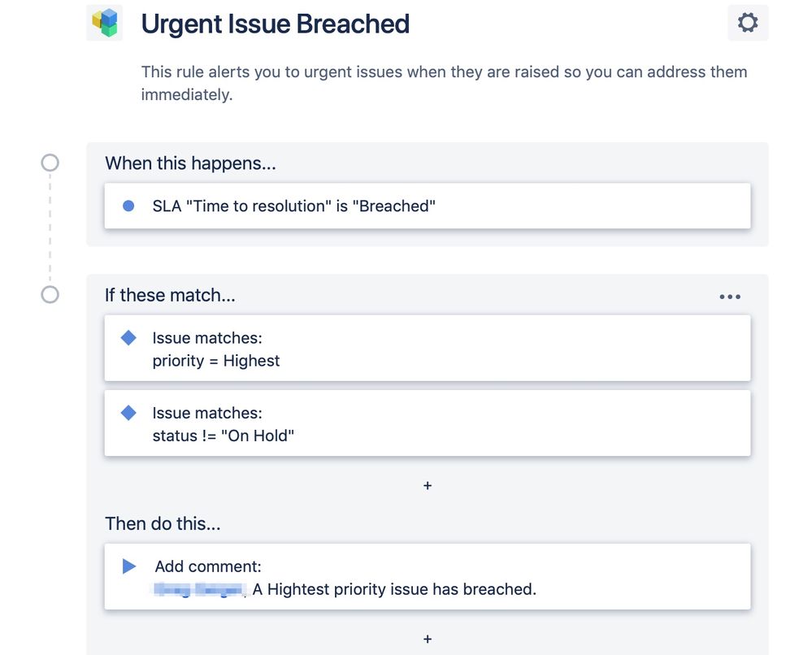Select the timeline node beside When this happens
This screenshot has width=812, height=655.
coord(50,163)
